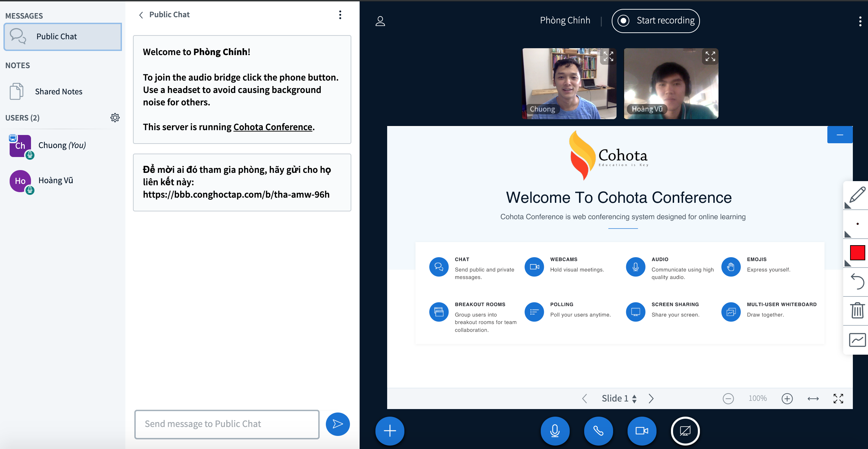Click the room invite link message
This screenshot has height=449, width=868.
(x=242, y=182)
